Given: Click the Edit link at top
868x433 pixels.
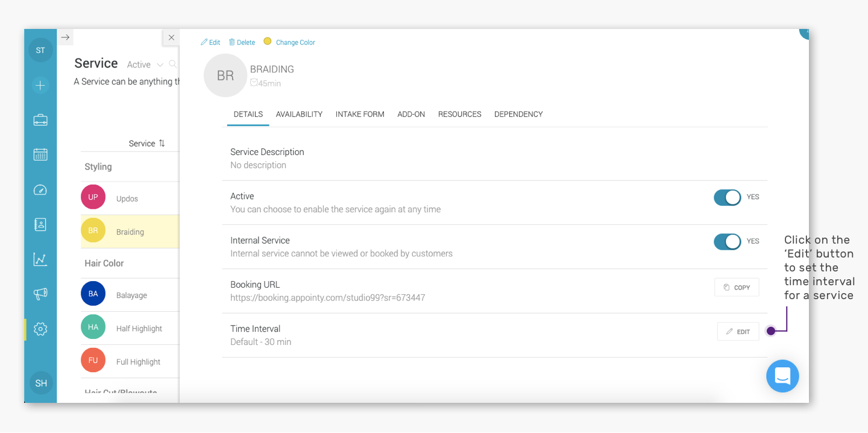Looking at the screenshot, I should point(210,42).
